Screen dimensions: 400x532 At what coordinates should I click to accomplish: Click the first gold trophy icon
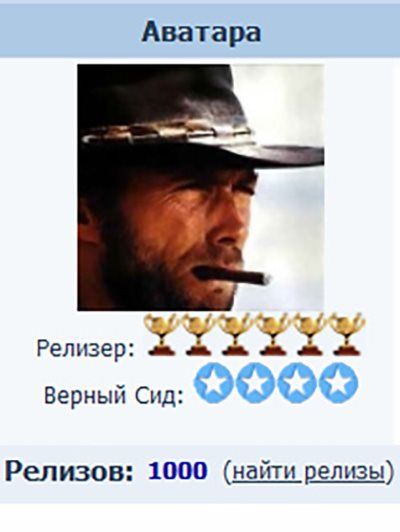coord(161,335)
